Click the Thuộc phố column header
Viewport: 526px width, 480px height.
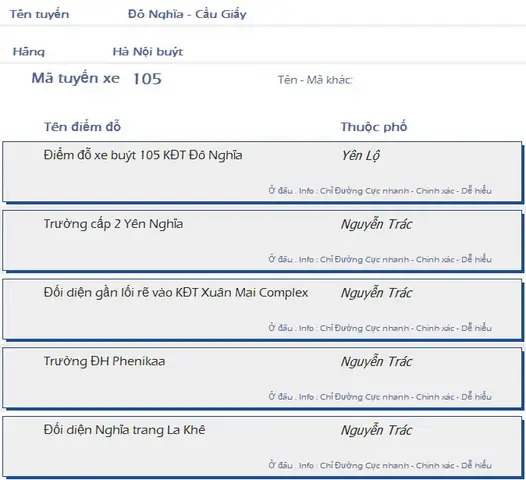[x=374, y=127]
